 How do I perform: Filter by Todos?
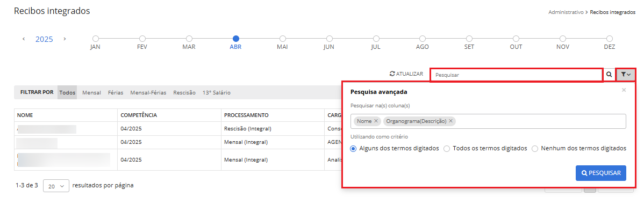coord(67,93)
